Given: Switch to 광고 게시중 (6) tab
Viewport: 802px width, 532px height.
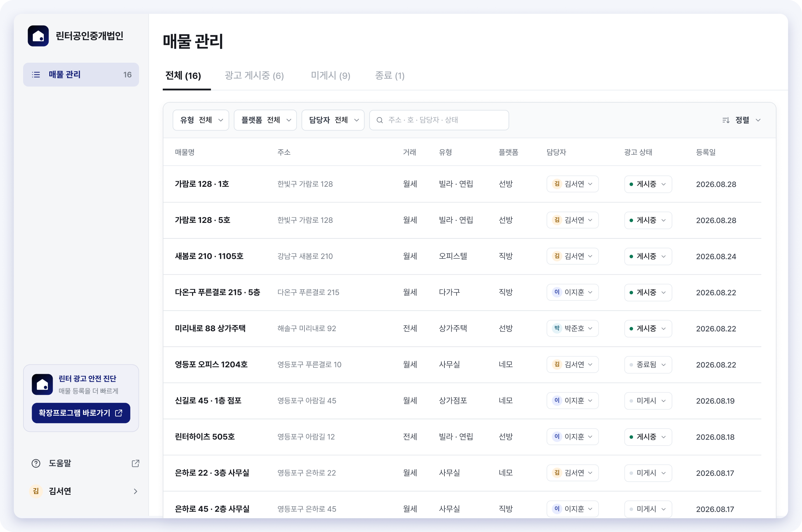Looking at the screenshot, I should pyautogui.click(x=254, y=75).
